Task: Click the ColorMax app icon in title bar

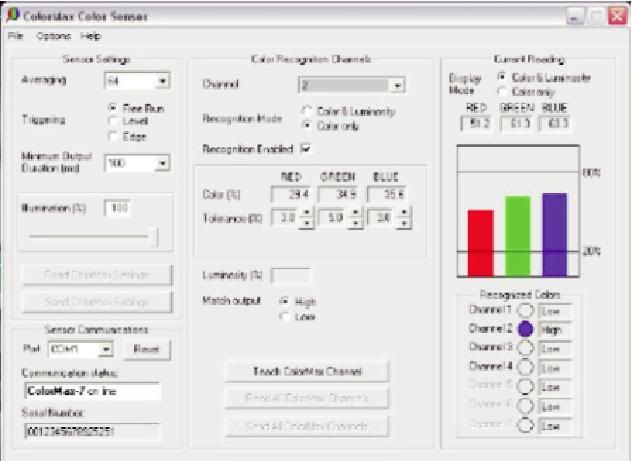Action: coord(13,15)
